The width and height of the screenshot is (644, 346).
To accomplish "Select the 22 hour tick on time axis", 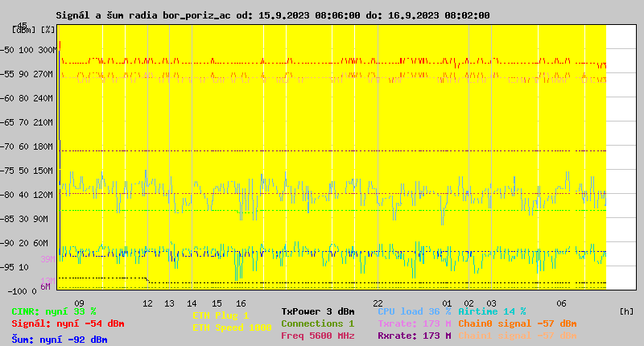I will [378, 303].
